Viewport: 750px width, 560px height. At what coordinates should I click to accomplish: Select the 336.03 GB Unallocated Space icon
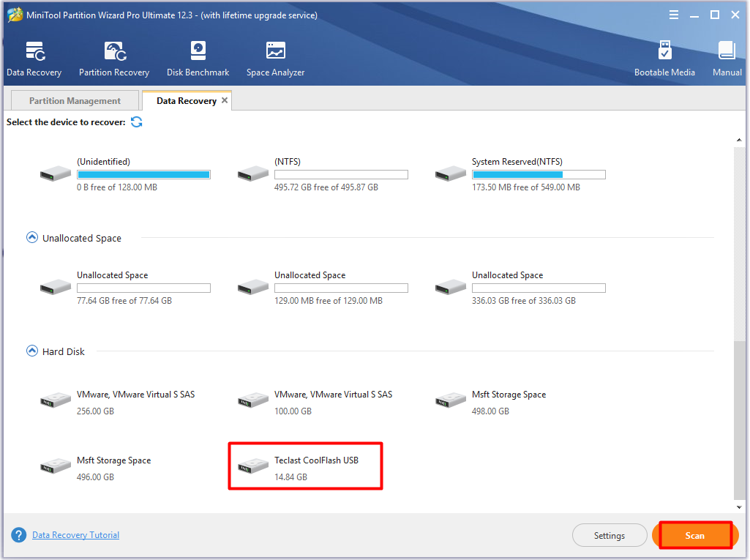(451, 287)
